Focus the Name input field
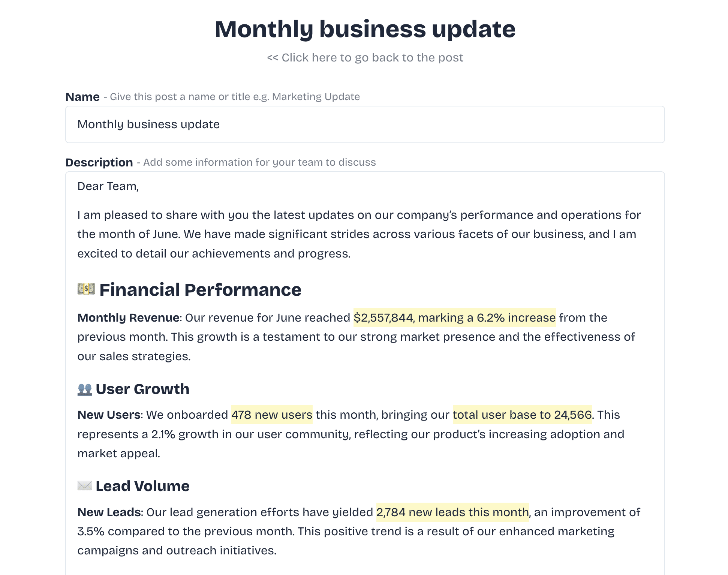Screen dimensions: 728x575 (365, 124)
